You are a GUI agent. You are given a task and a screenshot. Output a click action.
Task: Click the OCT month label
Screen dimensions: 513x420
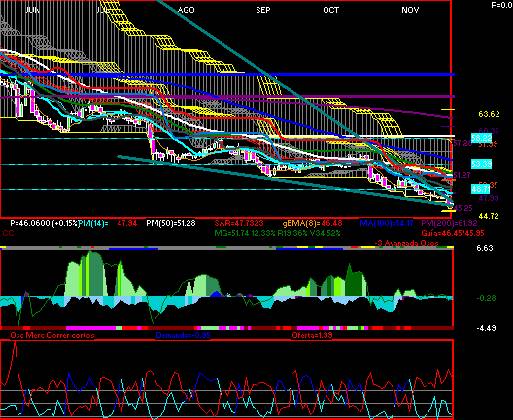(x=331, y=10)
